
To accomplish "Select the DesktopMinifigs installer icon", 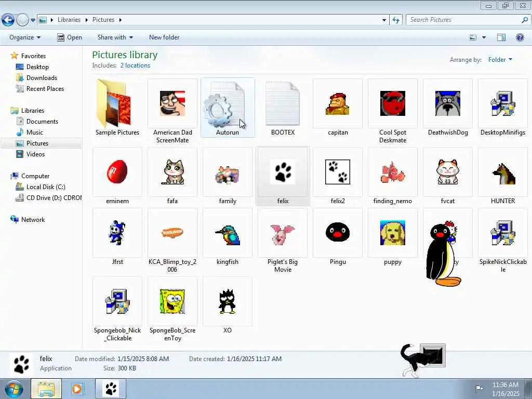I will [x=503, y=103].
